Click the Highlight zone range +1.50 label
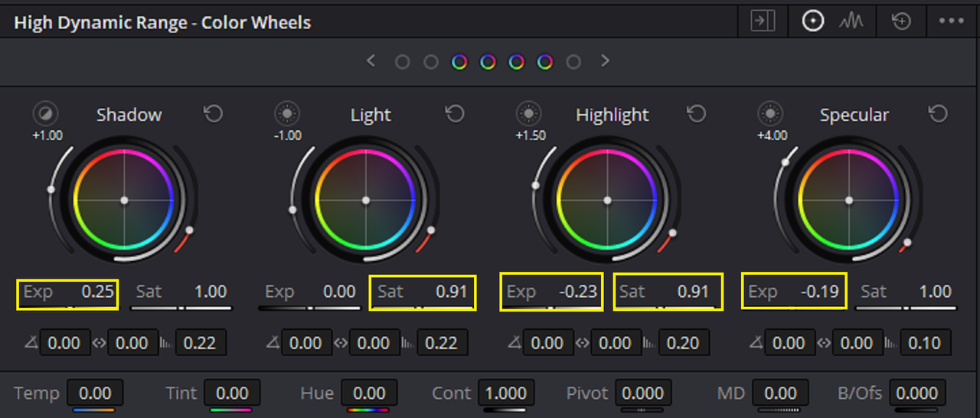980x418 pixels. pyautogui.click(x=530, y=136)
